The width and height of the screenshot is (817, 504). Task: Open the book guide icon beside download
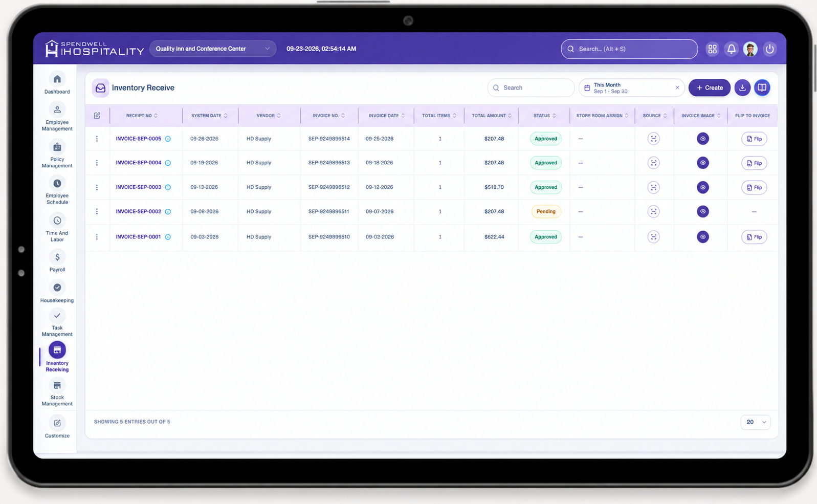click(762, 87)
